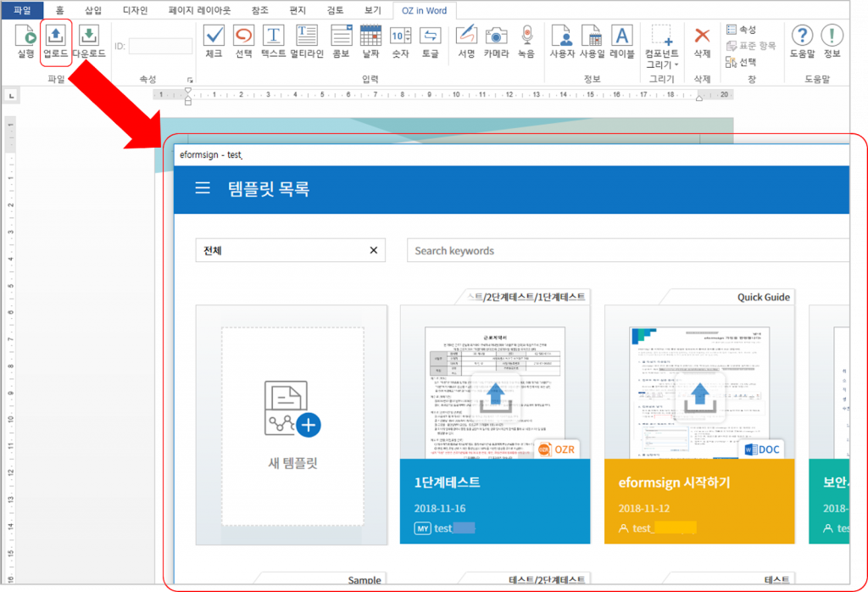Open the 1단계테스트 template thumbnail
This screenshot has width=868, height=592.
click(495, 392)
